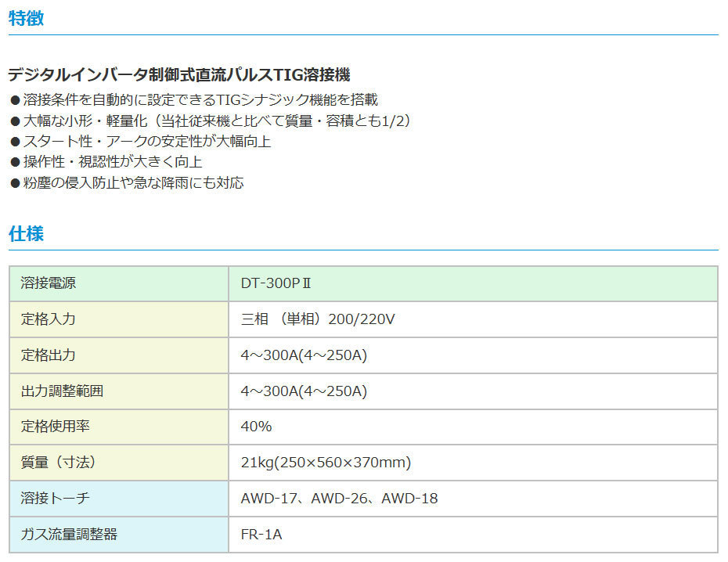Click the 質量（寸法）label cell
Viewport: 728px width, 562px height.
pyautogui.click(x=119, y=463)
